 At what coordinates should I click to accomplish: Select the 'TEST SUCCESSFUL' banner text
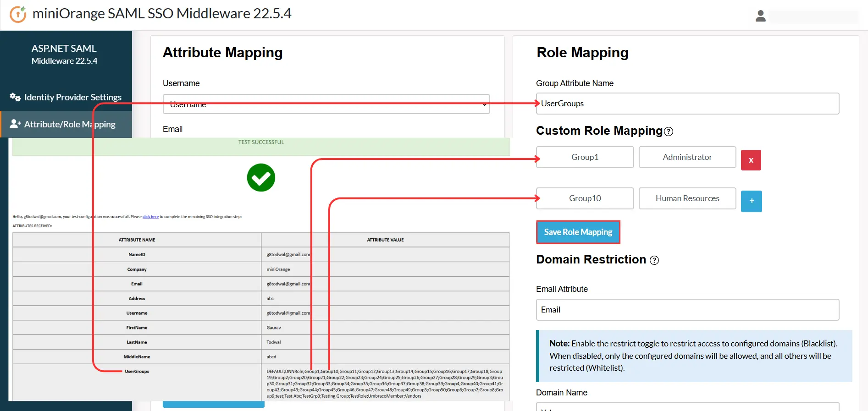point(261,142)
